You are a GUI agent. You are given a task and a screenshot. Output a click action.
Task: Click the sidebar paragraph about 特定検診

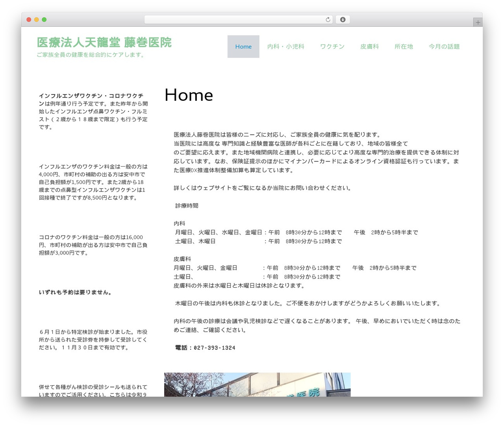point(93,340)
